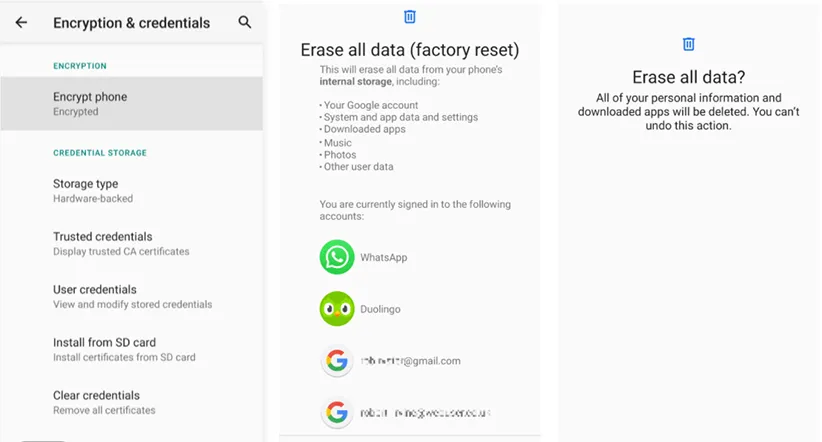822x442 pixels.
Task: Open the search magnifier icon
Action: point(245,22)
